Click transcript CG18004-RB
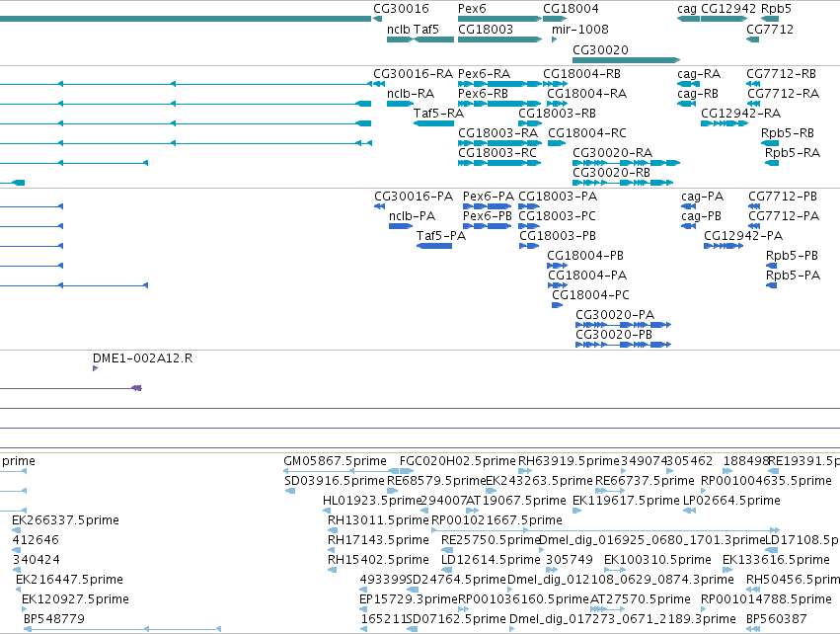This screenshot has width=840, height=634. click(x=555, y=84)
